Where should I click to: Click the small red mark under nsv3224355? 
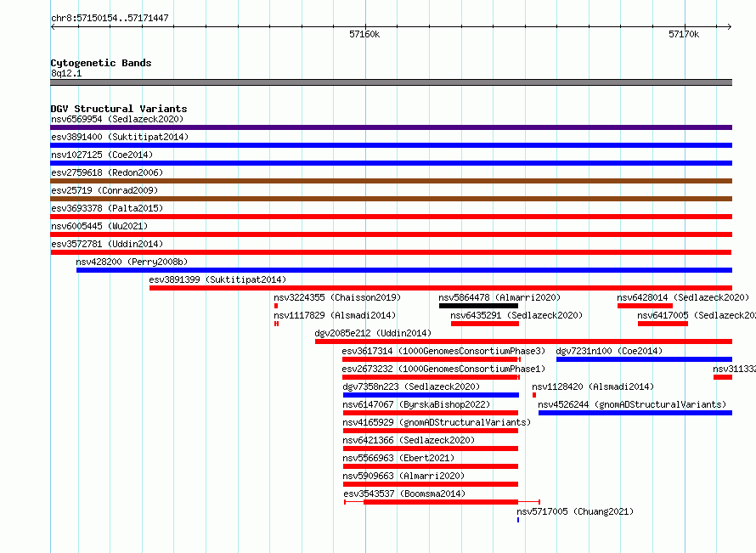[276, 306]
